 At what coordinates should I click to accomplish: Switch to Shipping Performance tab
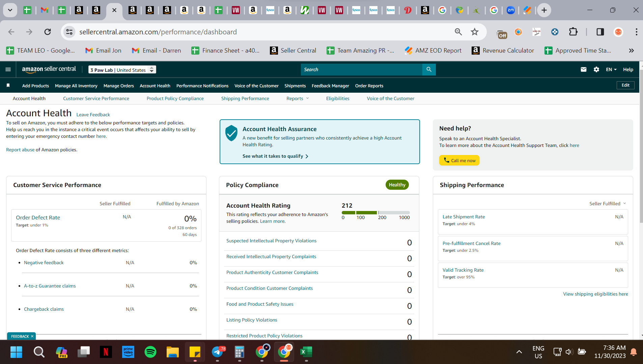245,98
